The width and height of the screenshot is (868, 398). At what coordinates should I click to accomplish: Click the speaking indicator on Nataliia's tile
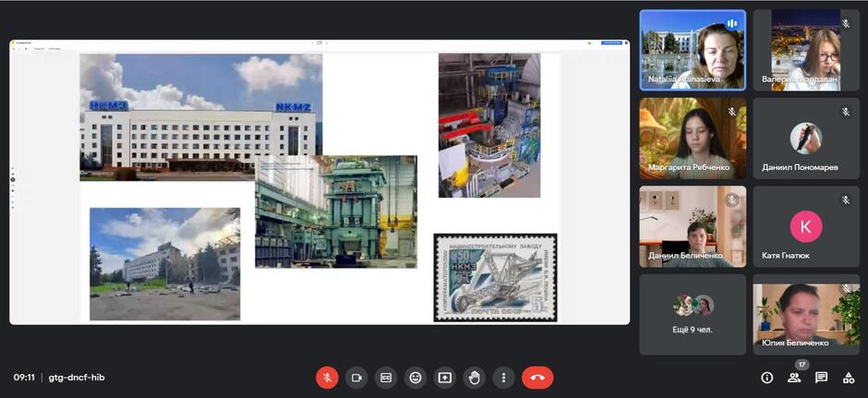tap(732, 24)
